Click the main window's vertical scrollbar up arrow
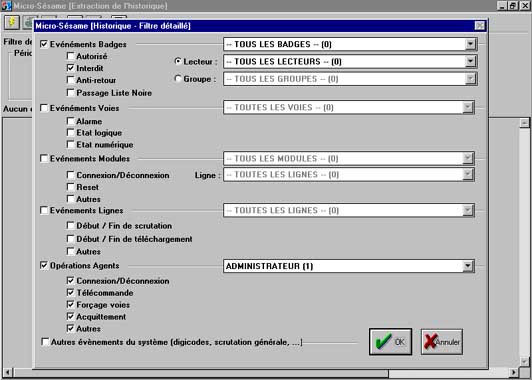The image size is (532, 380). click(x=524, y=123)
